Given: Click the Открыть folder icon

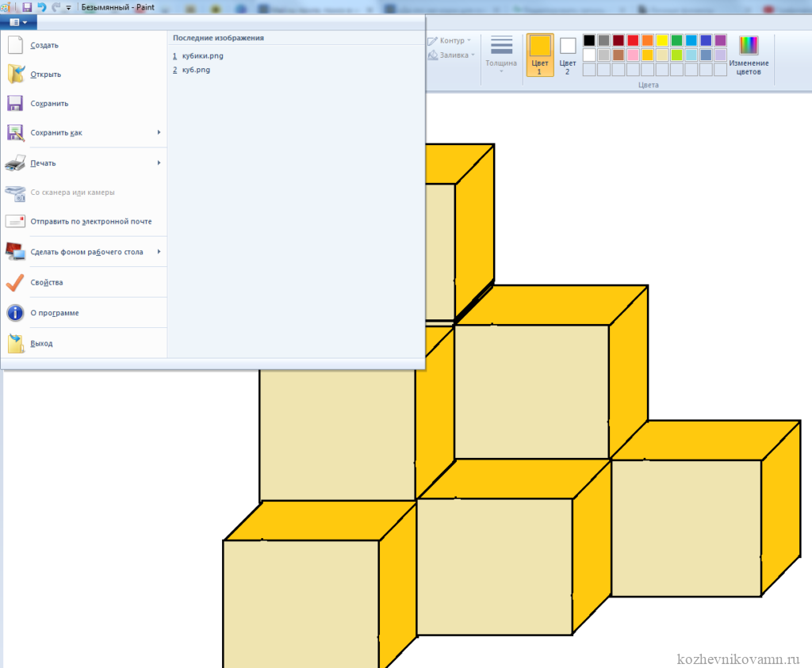Looking at the screenshot, I should pos(15,74).
